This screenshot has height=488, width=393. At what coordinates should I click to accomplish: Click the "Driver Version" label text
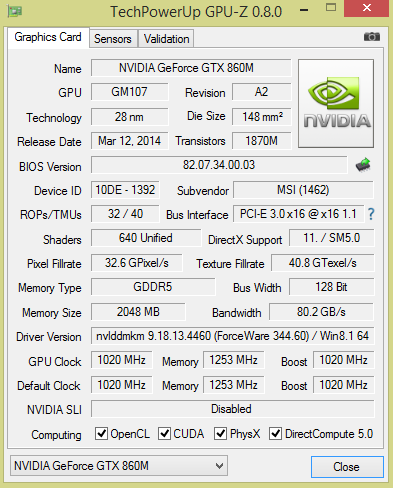click(x=49, y=337)
